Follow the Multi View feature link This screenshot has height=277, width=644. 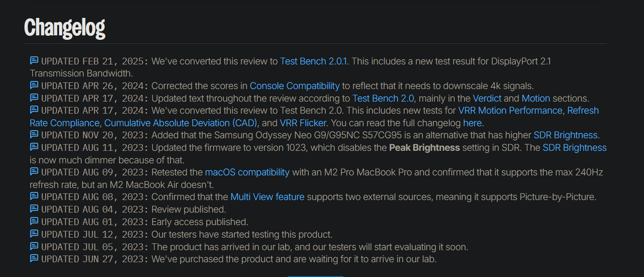(x=267, y=197)
